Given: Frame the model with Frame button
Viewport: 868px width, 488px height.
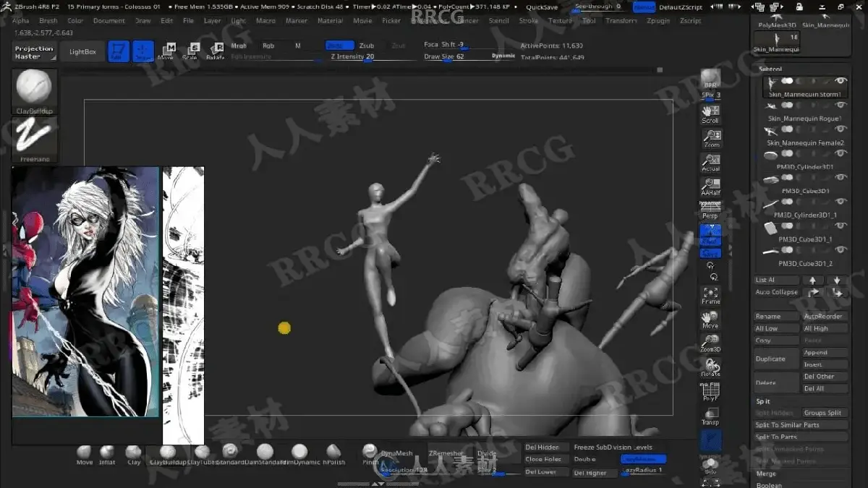Looking at the screenshot, I should (710, 295).
